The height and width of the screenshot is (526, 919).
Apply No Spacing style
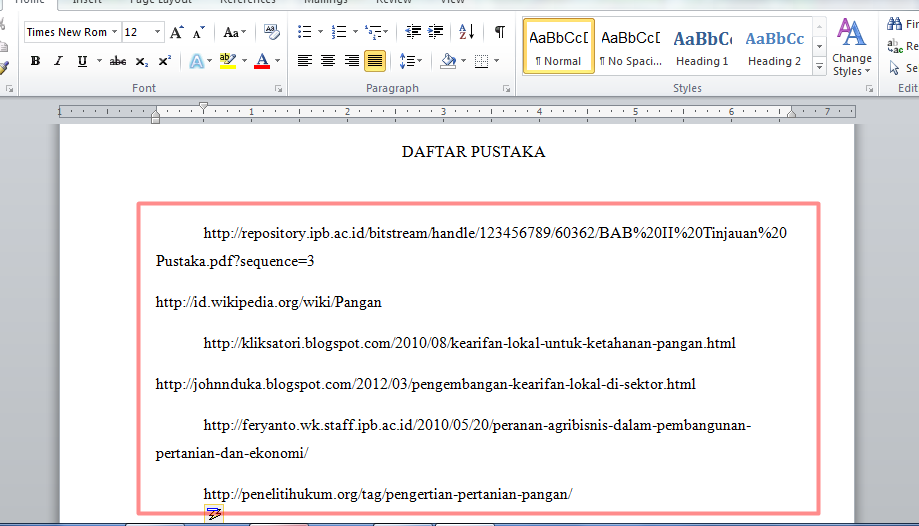(631, 46)
